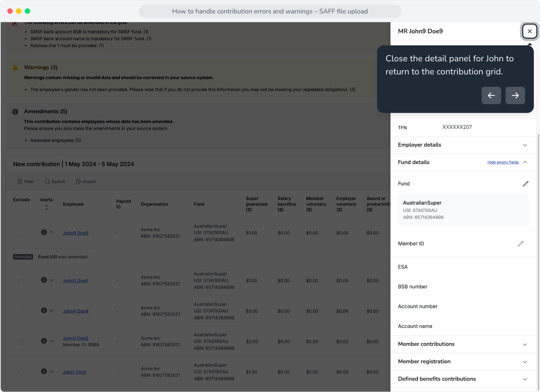Viewport: 540px width, 392px height.
Task: Collapse the John9 Doe9 row alerts chevron
Action: pyautogui.click(x=52, y=232)
